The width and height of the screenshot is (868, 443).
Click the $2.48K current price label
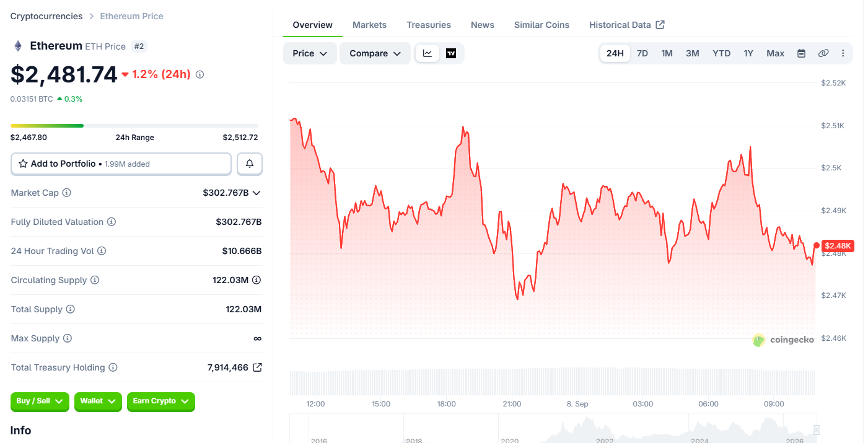click(838, 246)
